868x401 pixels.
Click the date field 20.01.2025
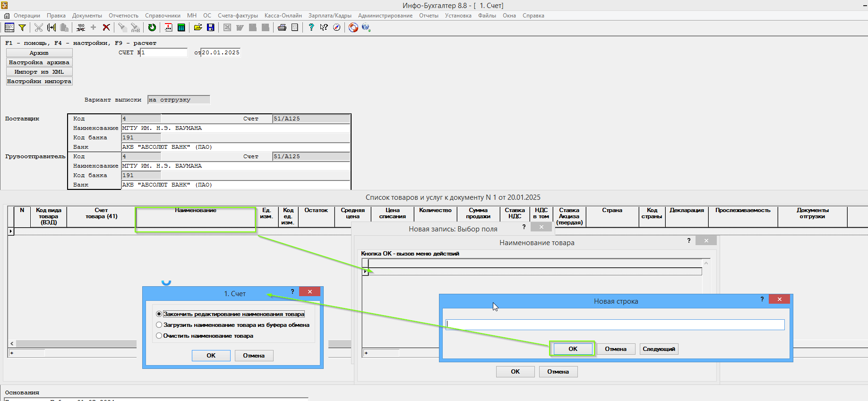point(221,52)
